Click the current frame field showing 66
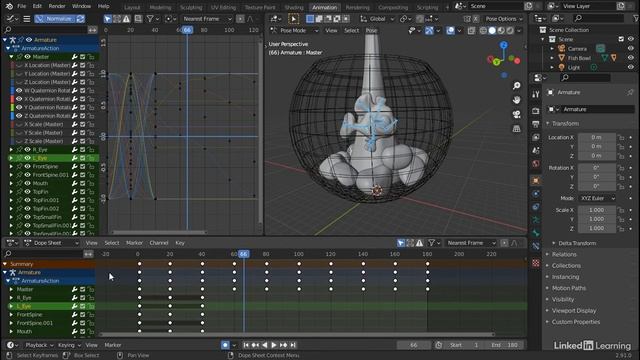The image size is (640, 360). [x=414, y=345]
